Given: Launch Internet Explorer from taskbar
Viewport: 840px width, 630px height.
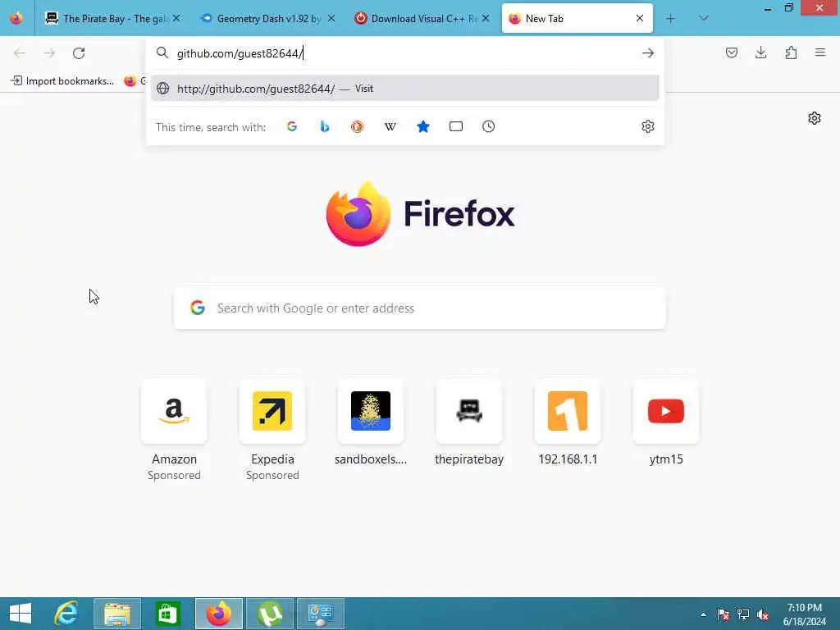Looking at the screenshot, I should click(x=66, y=614).
